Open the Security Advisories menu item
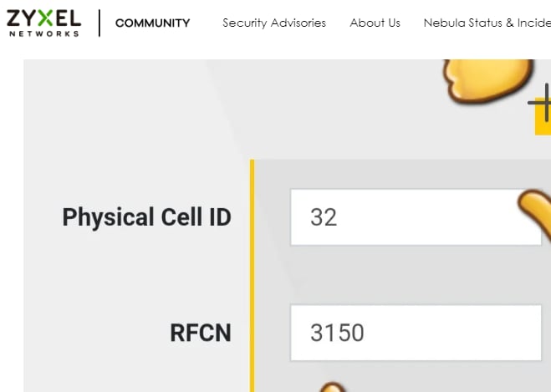The width and height of the screenshot is (551, 392). pos(274,23)
